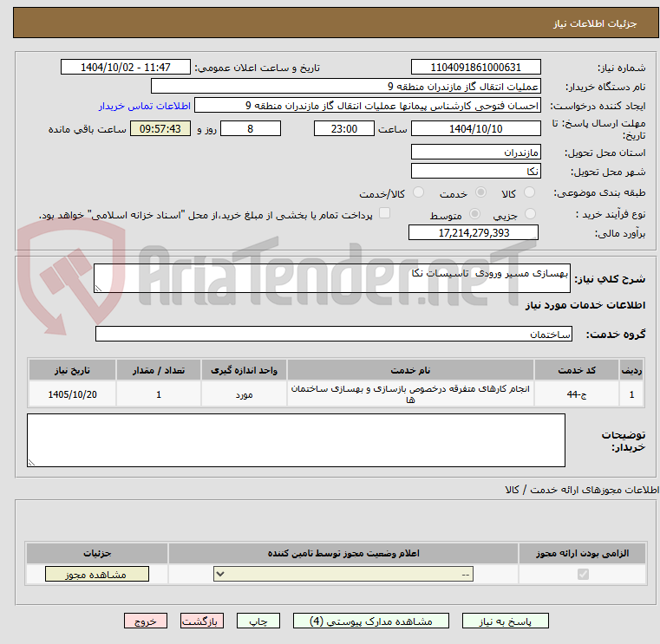Click the خروج exit button
Screen dimensions: 660x644
click(146, 621)
